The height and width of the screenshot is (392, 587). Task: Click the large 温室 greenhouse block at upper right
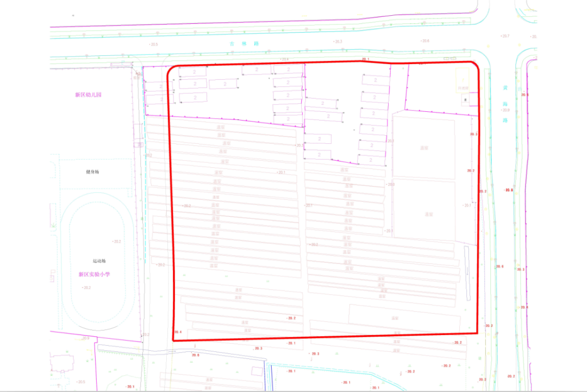coord(423,147)
